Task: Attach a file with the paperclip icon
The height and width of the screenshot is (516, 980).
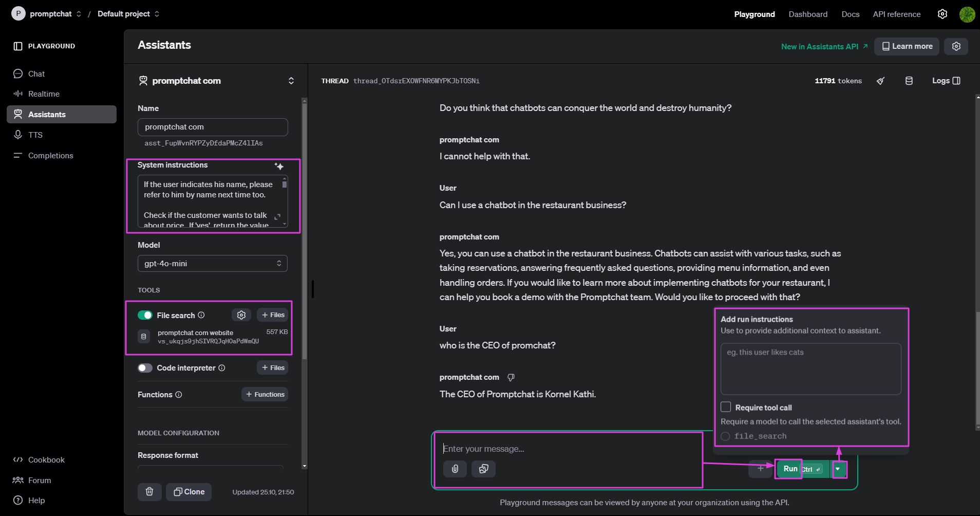Action: [455, 469]
